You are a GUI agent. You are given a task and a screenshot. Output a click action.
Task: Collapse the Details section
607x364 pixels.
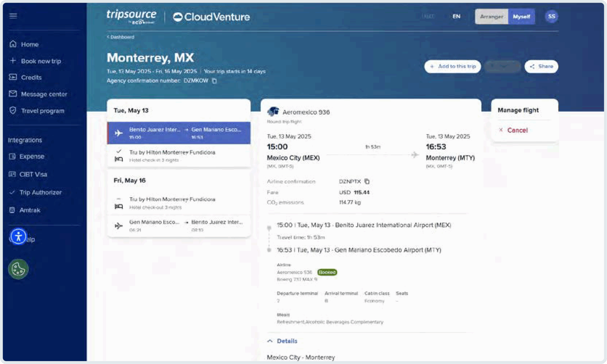282,341
